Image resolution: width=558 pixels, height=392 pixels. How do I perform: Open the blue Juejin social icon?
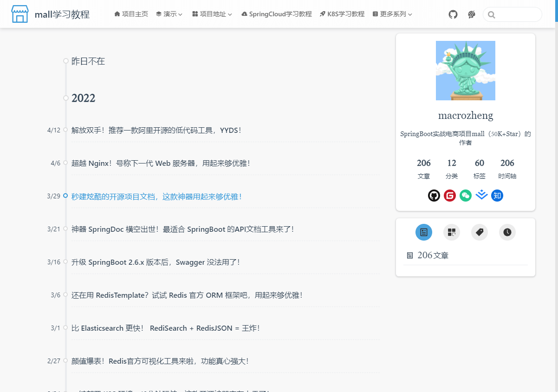pyautogui.click(x=482, y=195)
